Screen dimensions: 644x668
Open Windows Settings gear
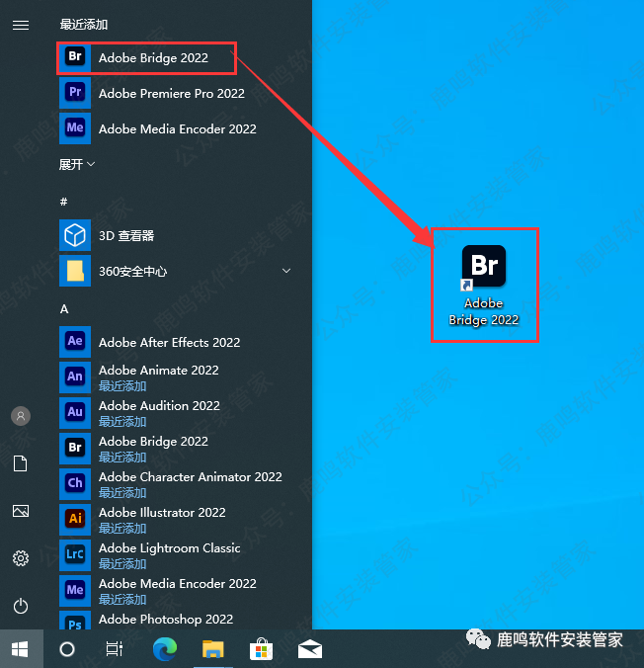pos(21,558)
